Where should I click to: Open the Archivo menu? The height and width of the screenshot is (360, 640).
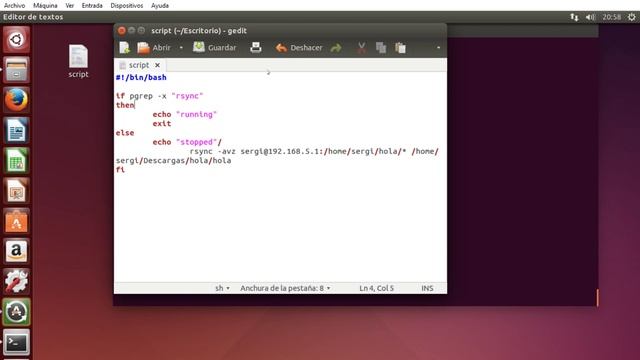[x=14, y=6]
